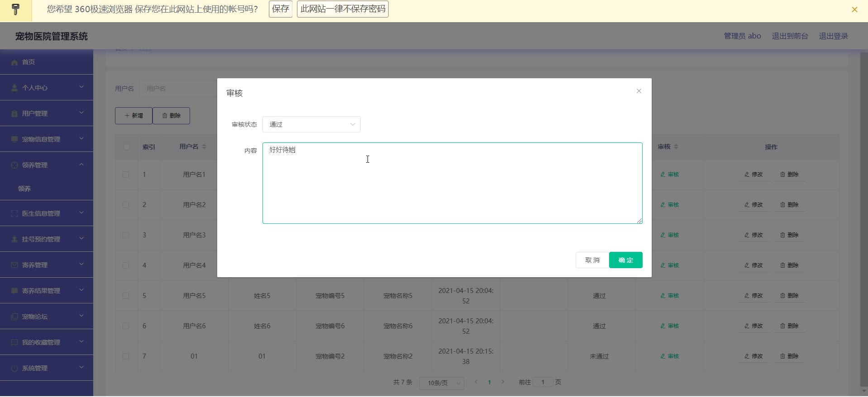This screenshot has width=868, height=397.
Task: Open 用户管理 in the sidebar
Action: pyautogui.click(x=47, y=113)
